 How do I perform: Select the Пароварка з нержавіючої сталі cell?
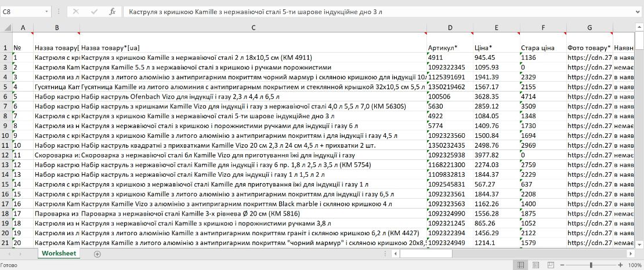click(254, 213)
